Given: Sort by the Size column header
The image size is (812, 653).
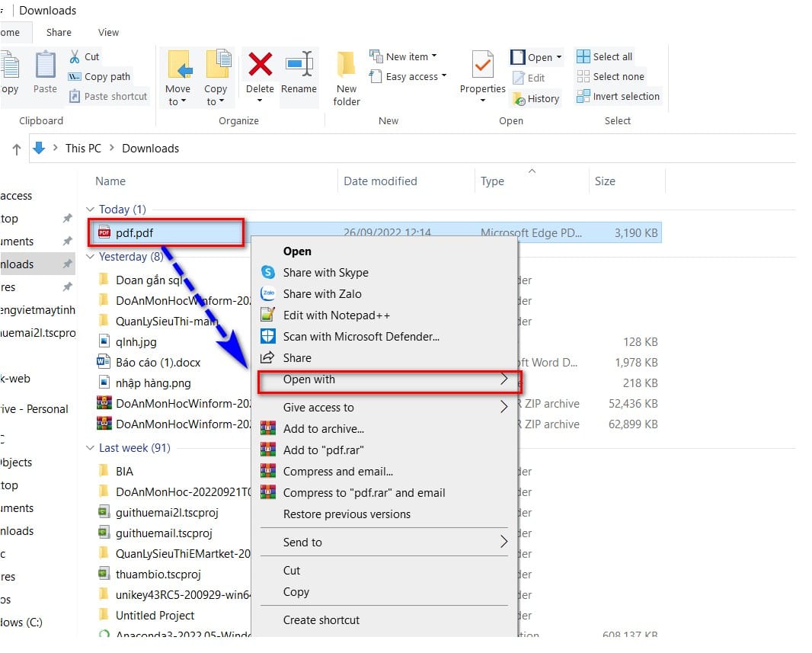Looking at the screenshot, I should pos(605,181).
